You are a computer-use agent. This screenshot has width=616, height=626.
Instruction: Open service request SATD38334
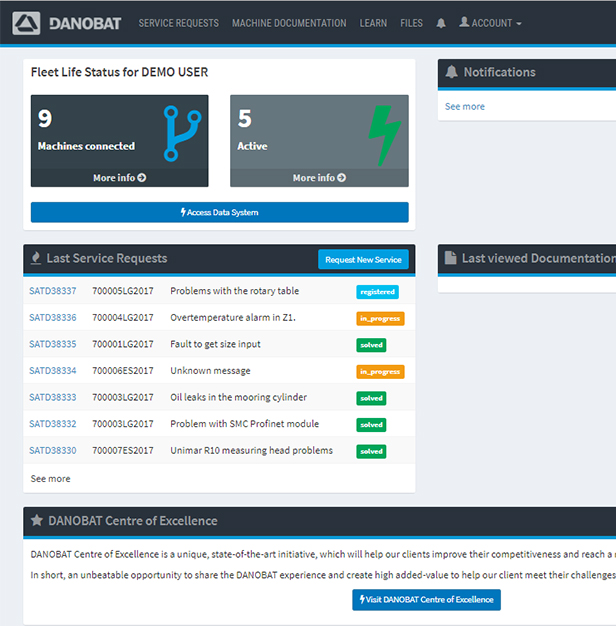[53, 371]
